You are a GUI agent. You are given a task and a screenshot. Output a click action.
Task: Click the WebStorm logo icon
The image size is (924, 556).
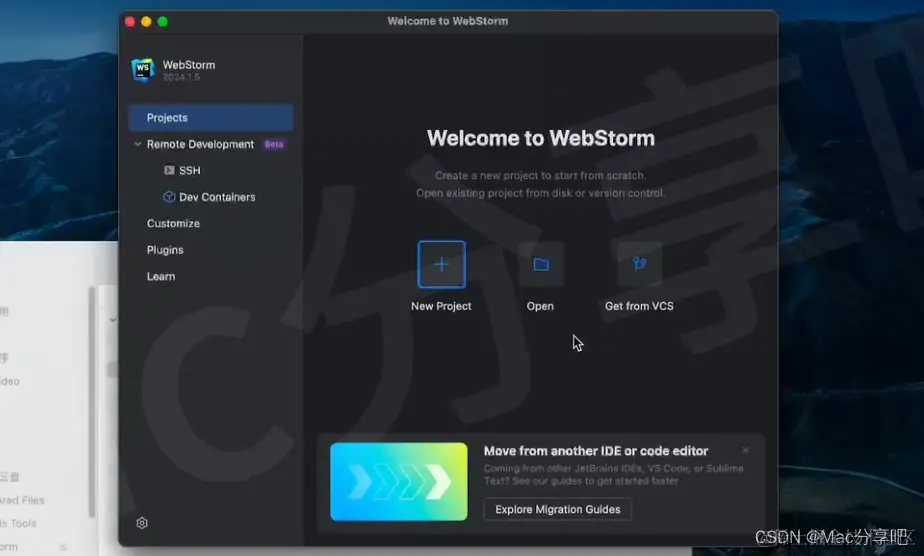point(143,70)
